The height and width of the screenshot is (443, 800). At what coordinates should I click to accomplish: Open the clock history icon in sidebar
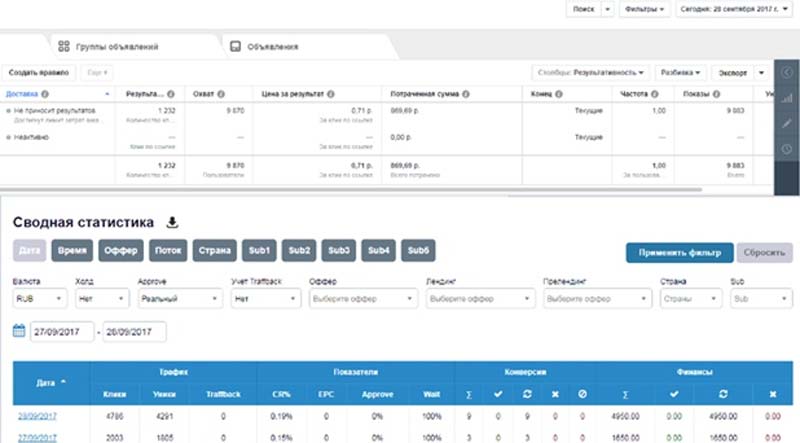tap(787, 149)
